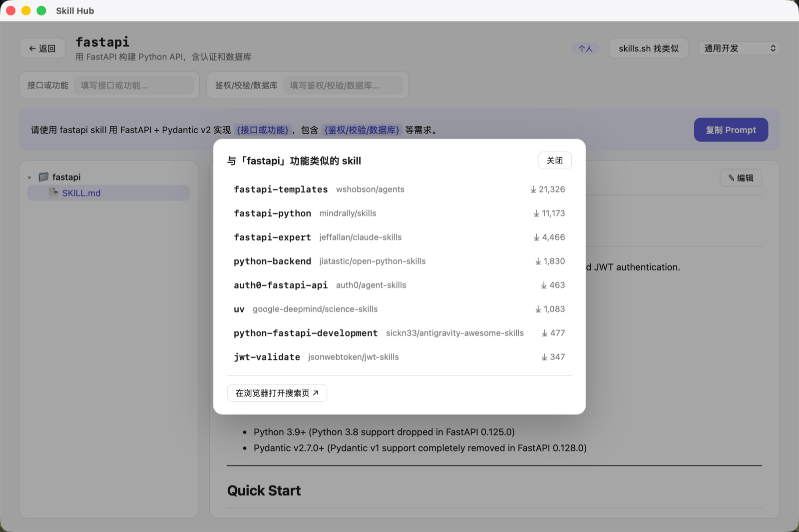Screen dimensions: 799x532
Task: Click the skill description under the fastapi title
Action: 163,57
